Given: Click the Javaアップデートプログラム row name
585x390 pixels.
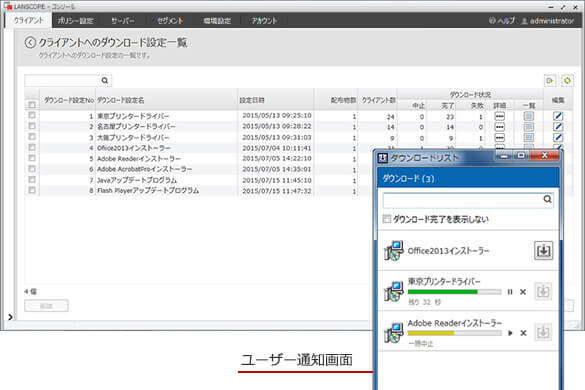Looking at the screenshot, I should [x=137, y=180].
